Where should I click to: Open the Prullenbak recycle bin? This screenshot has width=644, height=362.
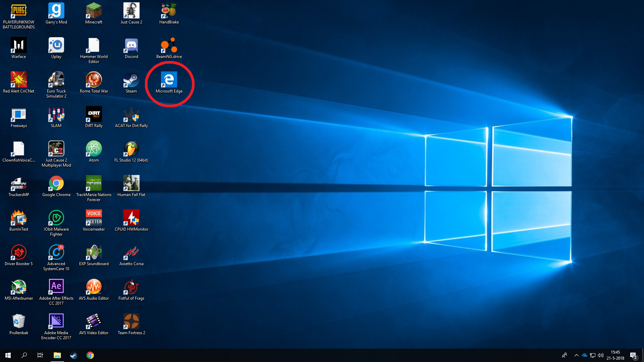[x=18, y=321]
